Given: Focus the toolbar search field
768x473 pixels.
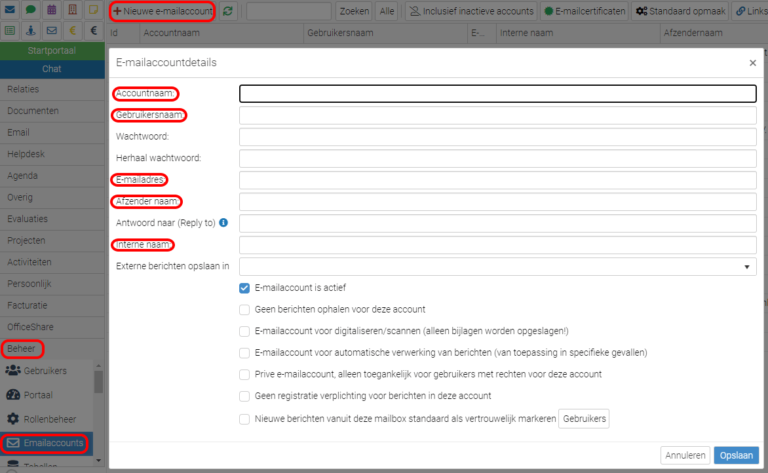Looking at the screenshot, I should point(289,11).
